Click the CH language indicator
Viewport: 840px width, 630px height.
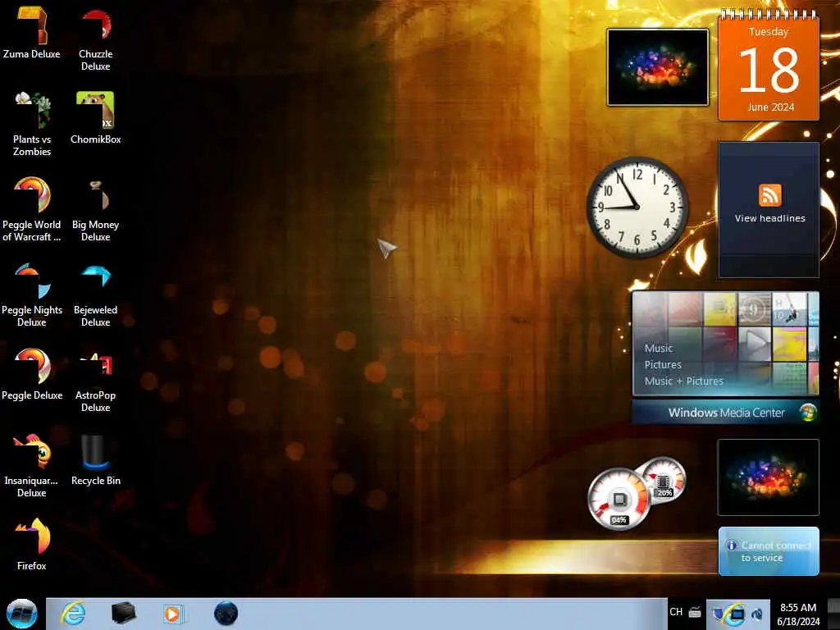click(x=676, y=612)
